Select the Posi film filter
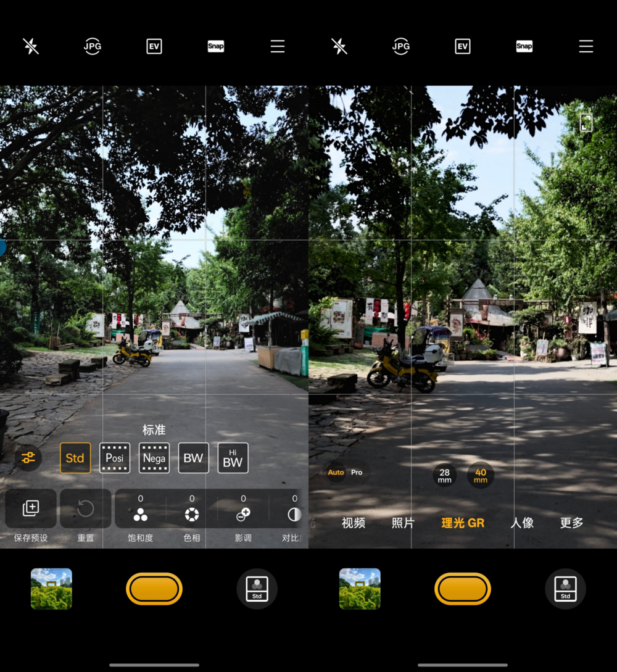This screenshot has width=617, height=672. coord(115,458)
